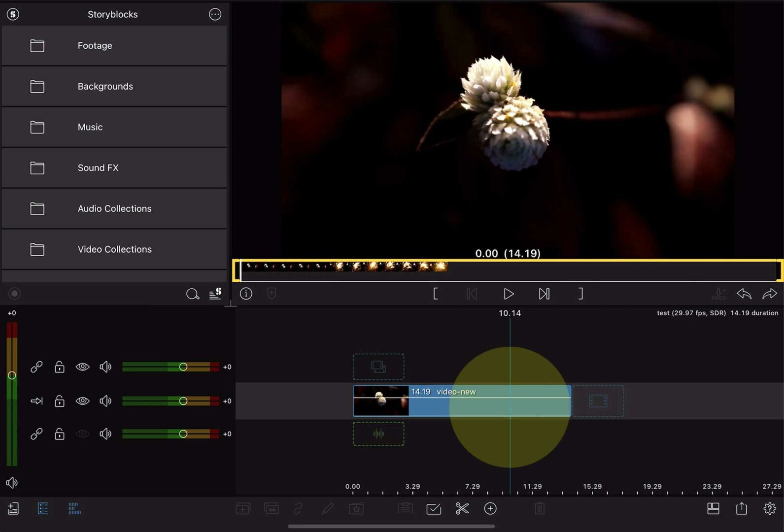This screenshot has width=784, height=532.
Task: Click the add clip to timeline icon
Action: tap(243, 509)
